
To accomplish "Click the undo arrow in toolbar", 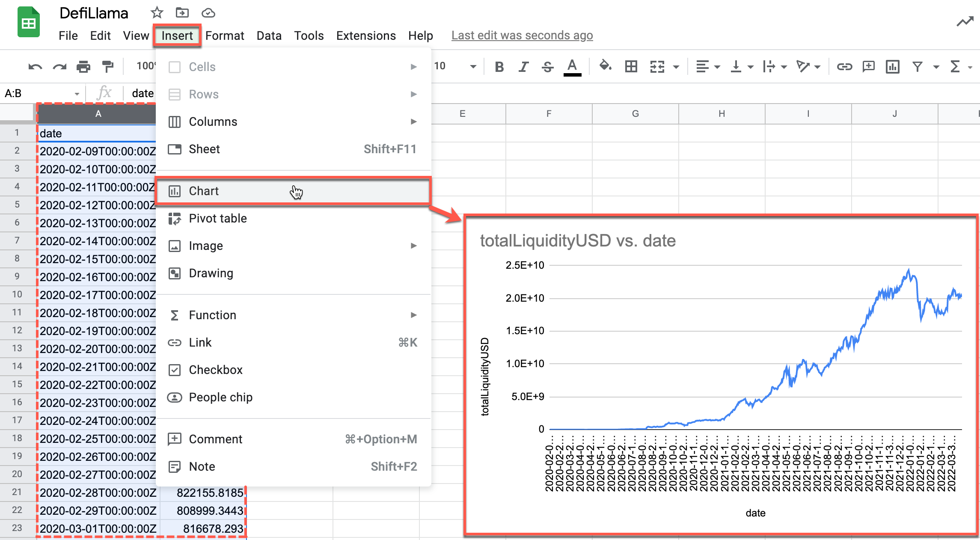I will [x=35, y=67].
